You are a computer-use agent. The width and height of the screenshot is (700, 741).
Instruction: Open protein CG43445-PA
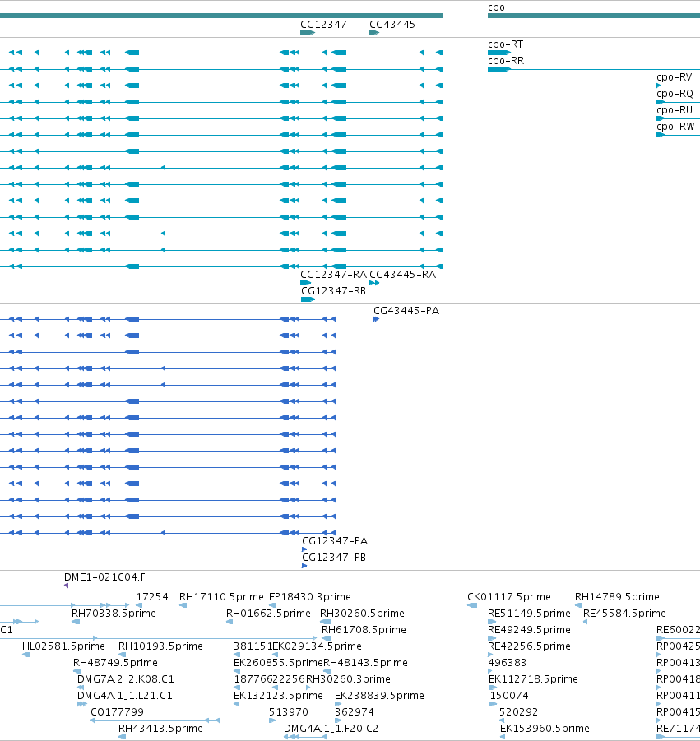(x=406, y=311)
